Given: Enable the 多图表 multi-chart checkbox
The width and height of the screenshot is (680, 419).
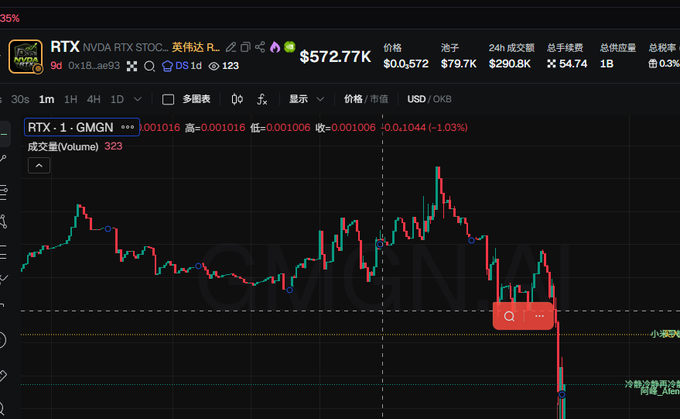Looking at the screenshot, I should tap(168, 100).
